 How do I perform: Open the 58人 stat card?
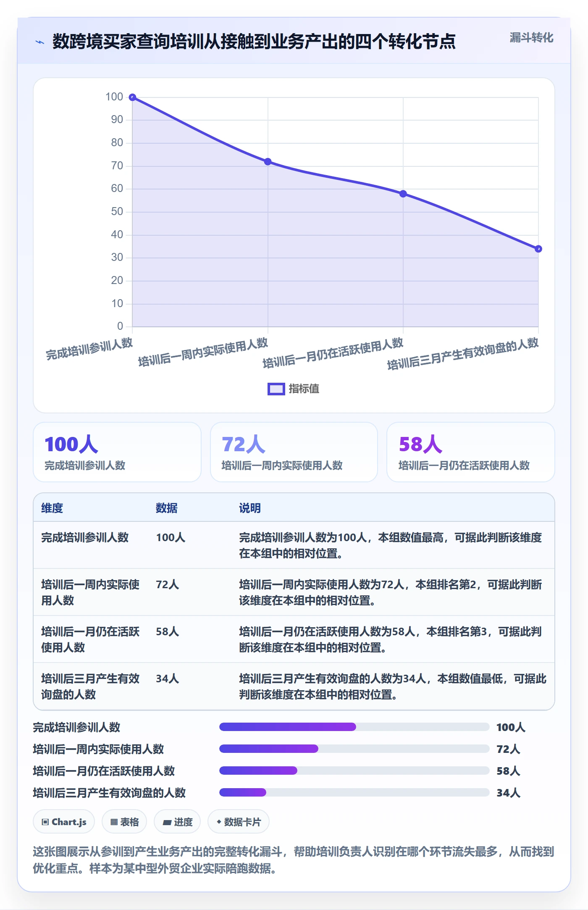click(x=471, y=452)
